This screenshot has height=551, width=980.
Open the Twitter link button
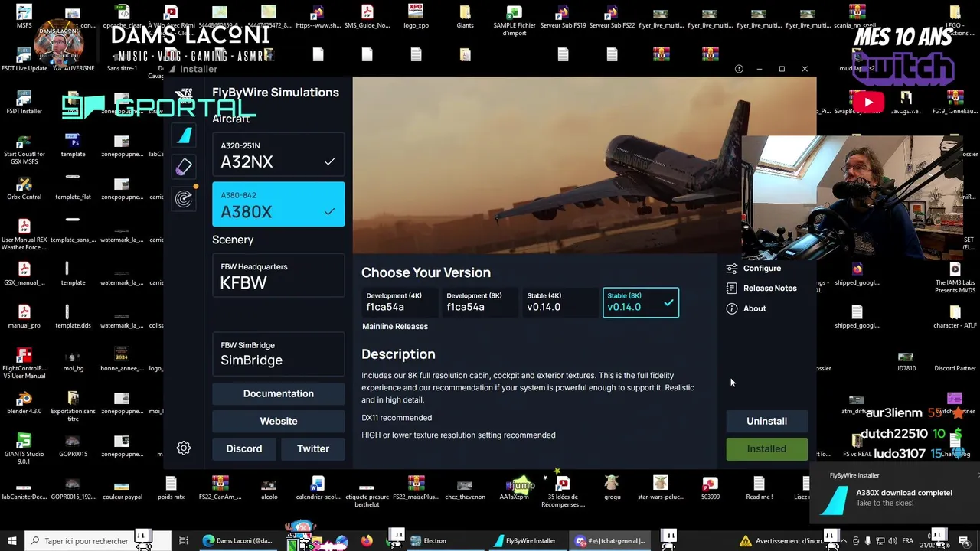pyautogui.click(x=313, y=448)
